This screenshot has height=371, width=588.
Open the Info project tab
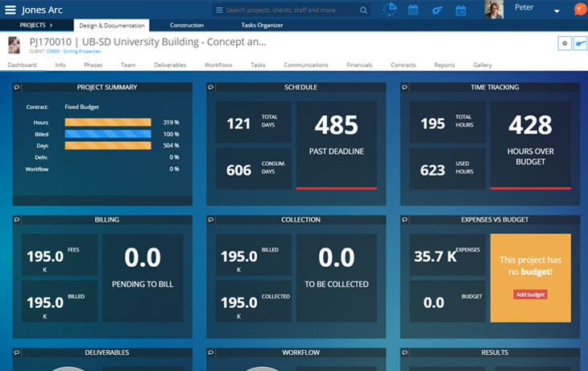[x=60, y=65]
